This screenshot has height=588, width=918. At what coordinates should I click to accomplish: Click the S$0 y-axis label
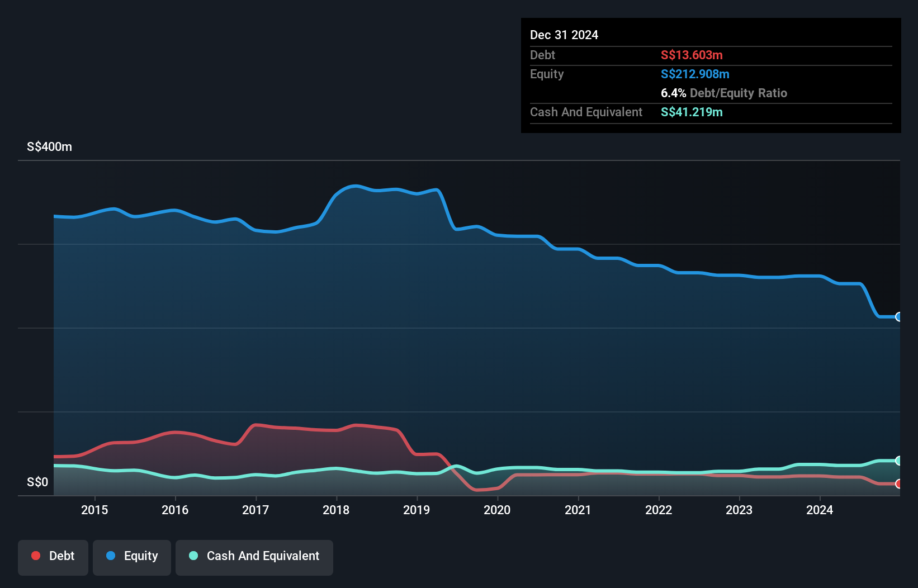tap(37, 482)
